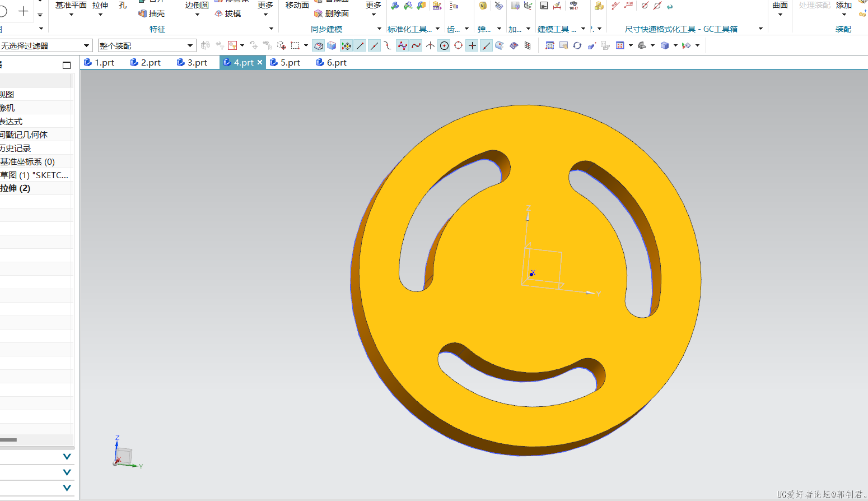The height and width of the screenshot is (501, 868).
Task: Open the rectangle selection method dropdown arrow
Action: [x=306, y=45]
